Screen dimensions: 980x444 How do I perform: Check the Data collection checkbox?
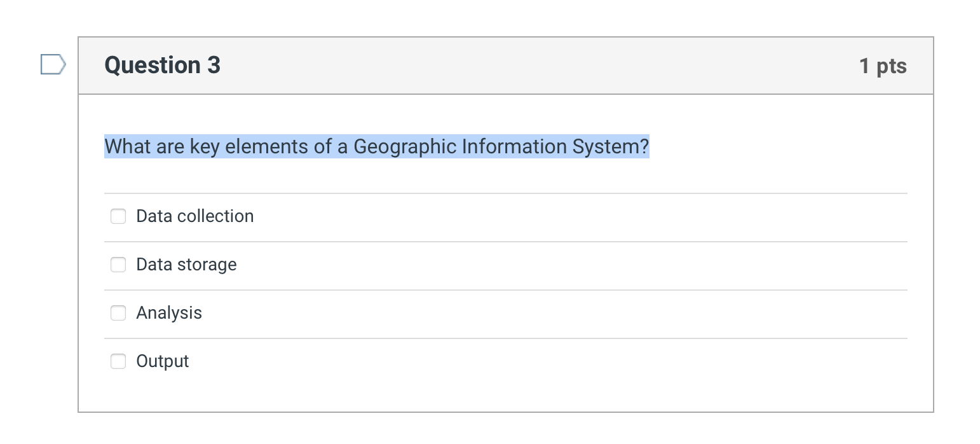(118, 216)
